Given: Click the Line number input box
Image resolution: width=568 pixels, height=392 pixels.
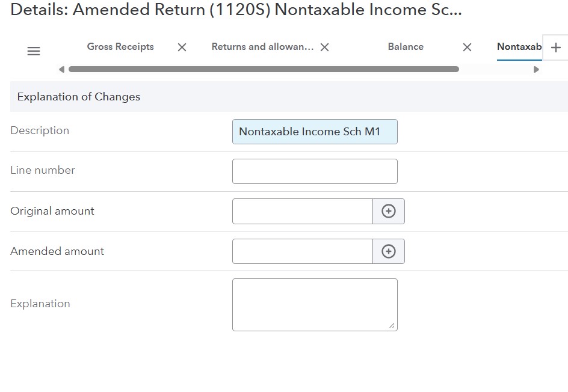Looking at the screenshot, I should tap(315, 171).
